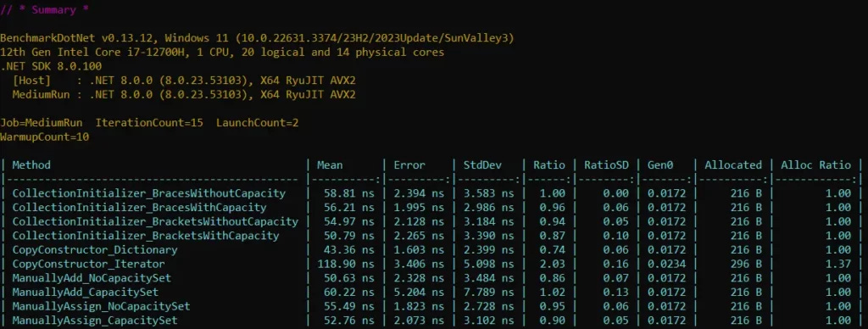Click the 0.87 ratio value
Image resolution: width=868 pixels, height=329 pixels.
pos(553,236)
